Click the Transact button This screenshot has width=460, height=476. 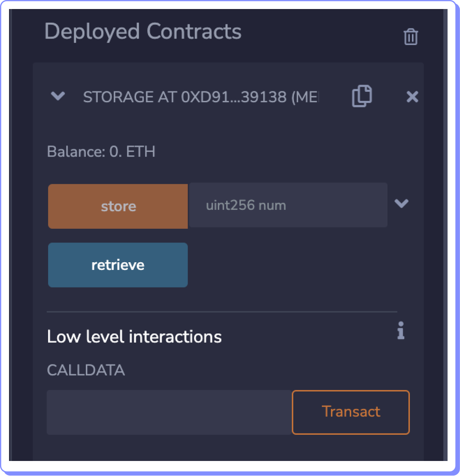[x=351, y=412]
